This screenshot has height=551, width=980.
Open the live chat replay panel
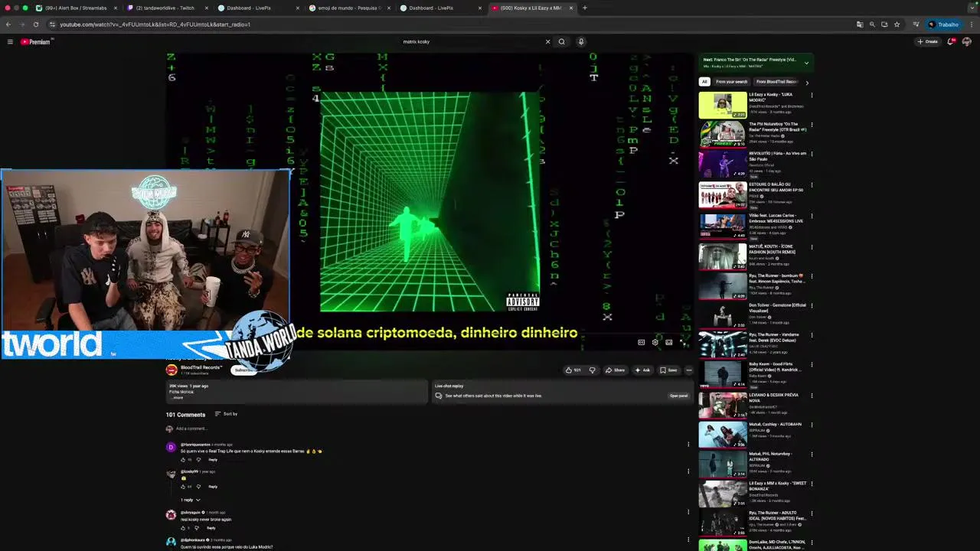(x=678, y=396)
